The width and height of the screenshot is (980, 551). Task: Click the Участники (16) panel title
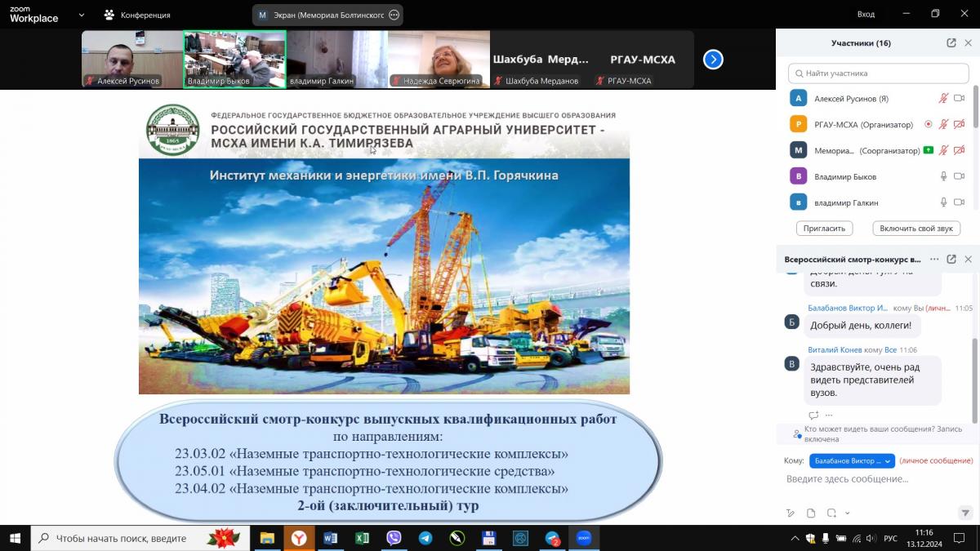pos(861,43)
